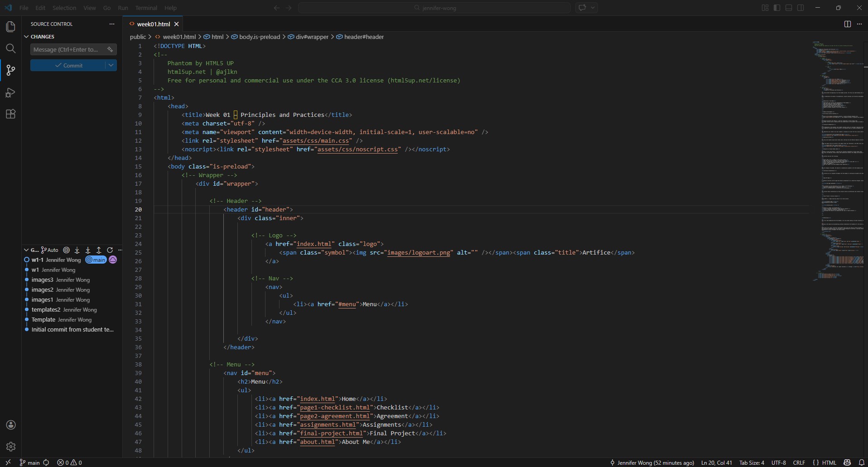The image size is (868, 467).
Task: Toggle the primary side bar visibility
Action: click(x=777, y=8)
